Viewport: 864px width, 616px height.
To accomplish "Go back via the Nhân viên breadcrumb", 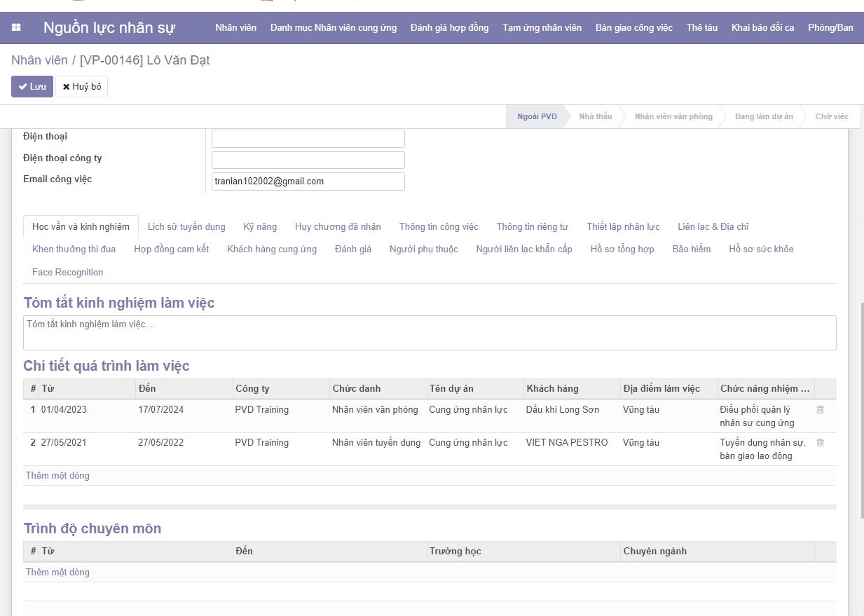I will coord(39,60).
